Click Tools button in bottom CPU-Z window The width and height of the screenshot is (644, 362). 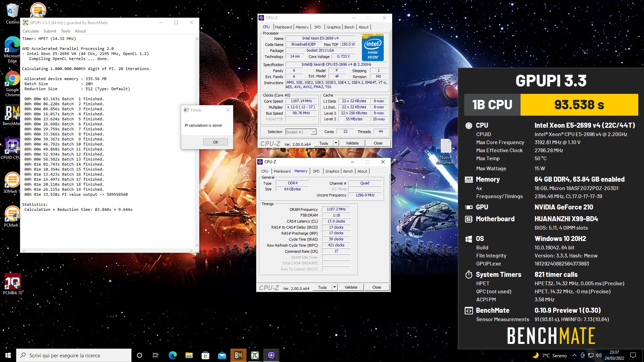(x=322, y=287)
